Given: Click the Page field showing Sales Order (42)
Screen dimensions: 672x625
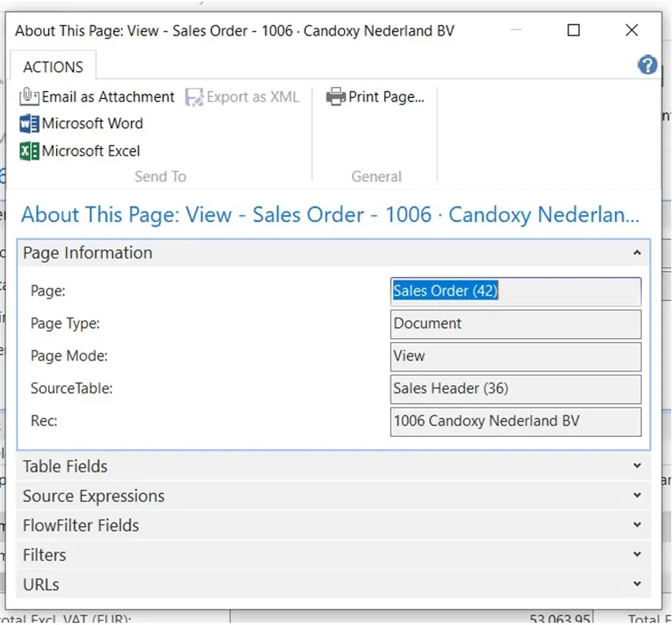Looking at the screenshot, I should [x=515, y=292].
